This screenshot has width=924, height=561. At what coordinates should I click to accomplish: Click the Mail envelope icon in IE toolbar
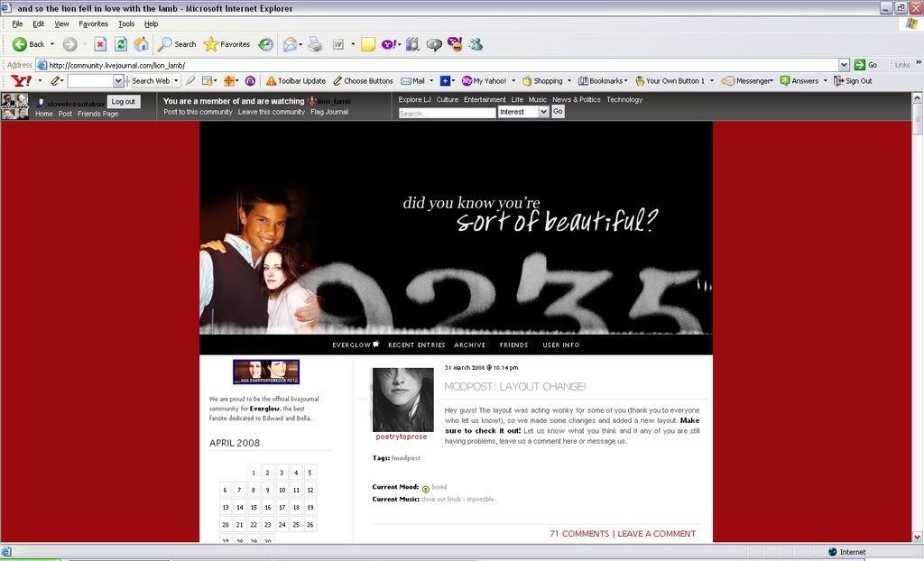pos(290,44)
